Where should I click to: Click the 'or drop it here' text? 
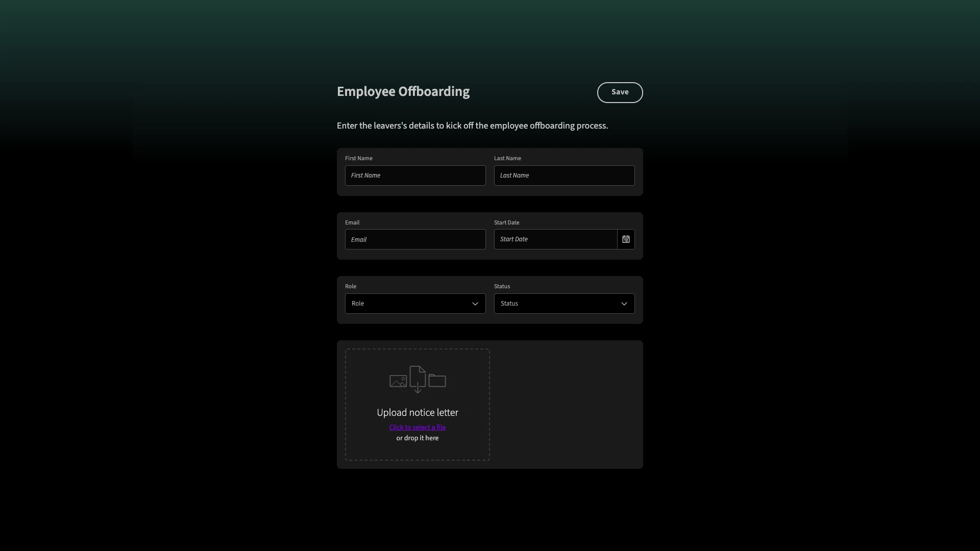click(x=417, y=438)
